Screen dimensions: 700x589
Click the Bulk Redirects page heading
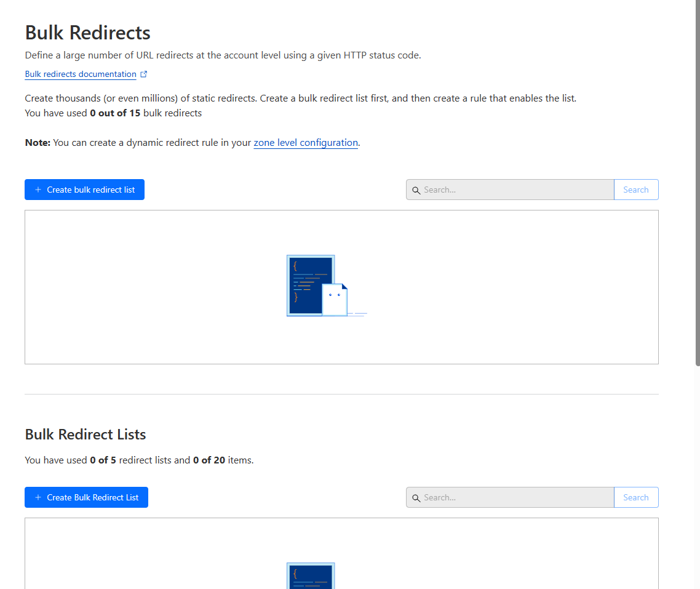click(x=87, y=33)
